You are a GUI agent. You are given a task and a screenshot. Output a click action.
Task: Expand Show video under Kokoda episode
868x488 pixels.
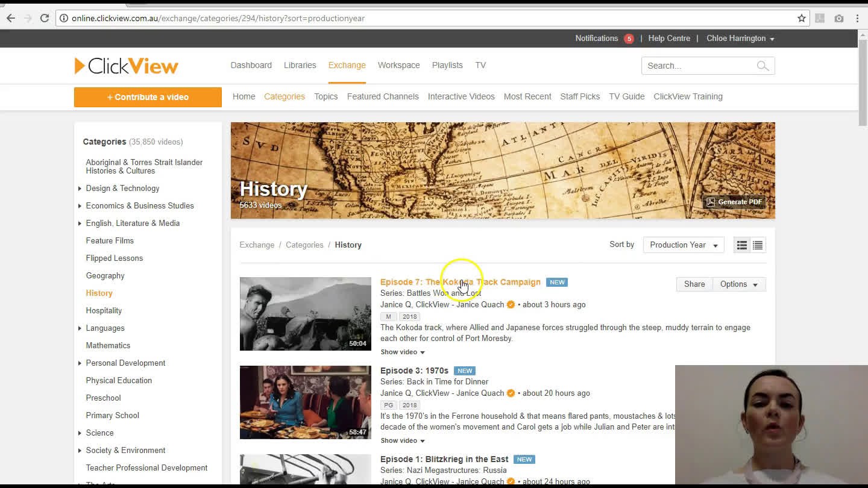coord(403,352)
